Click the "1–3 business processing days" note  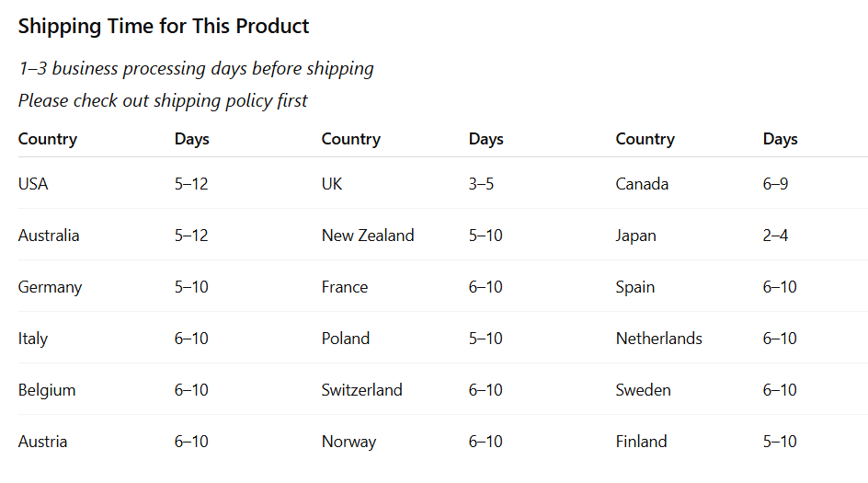[196, 68]
